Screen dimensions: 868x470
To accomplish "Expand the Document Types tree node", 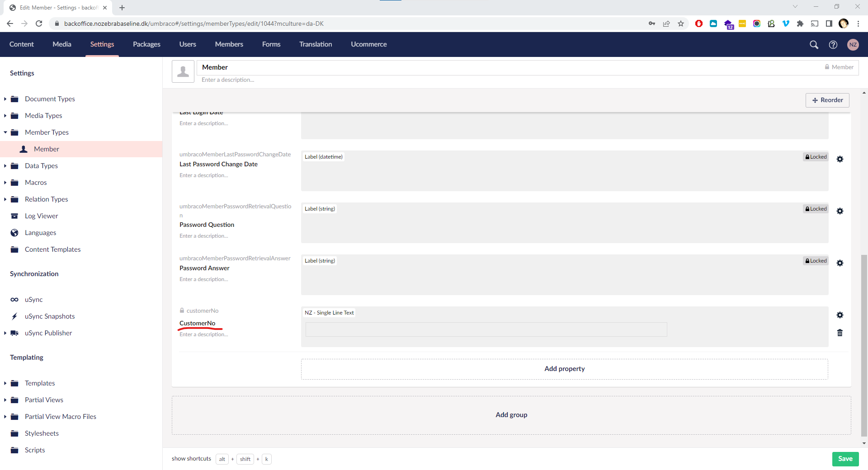I will click(x=5, y=99).
